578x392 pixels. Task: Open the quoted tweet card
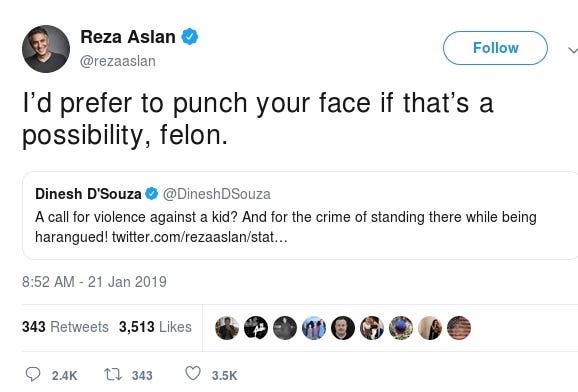(300, 216)
